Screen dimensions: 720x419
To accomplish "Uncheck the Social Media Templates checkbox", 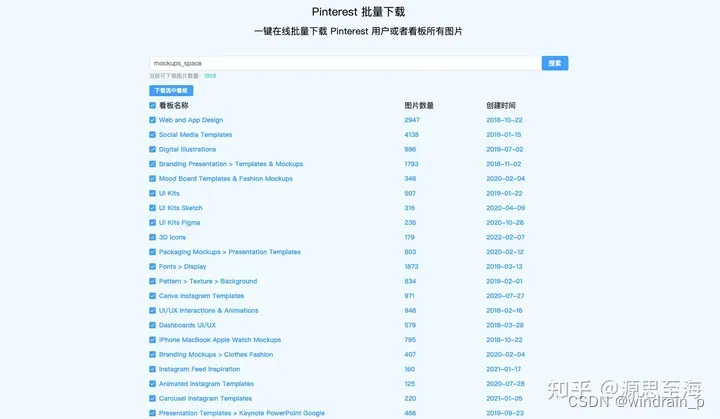I will pos(152,135).
